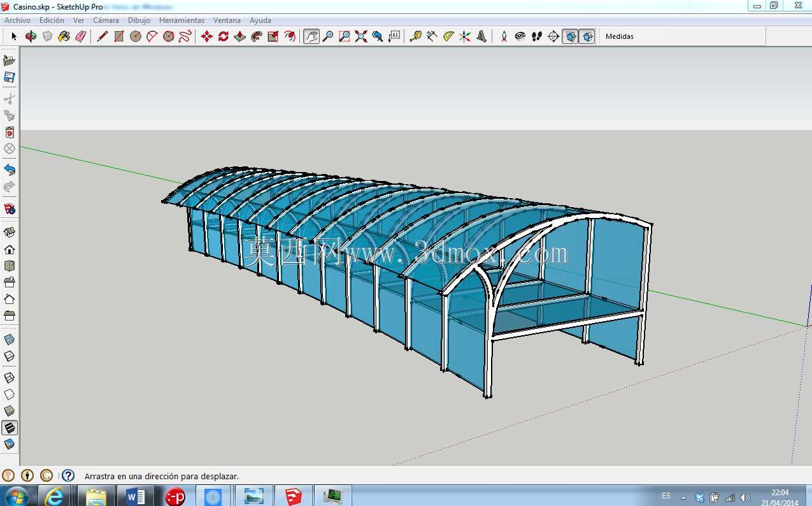Open the Ventana menu

(227, 20)
